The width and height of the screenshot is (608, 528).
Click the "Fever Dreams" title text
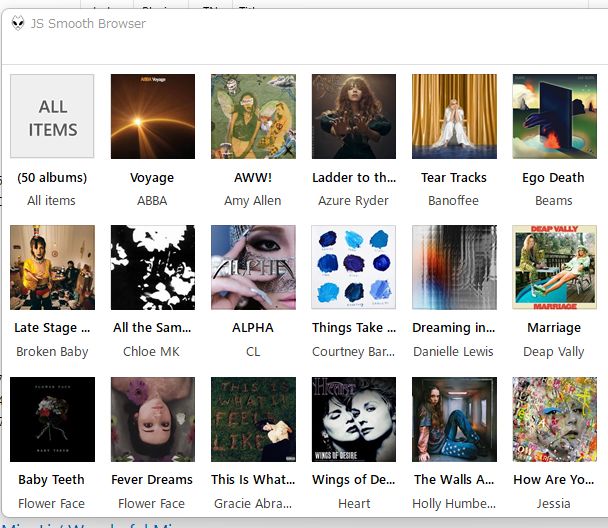click(152, 480)
